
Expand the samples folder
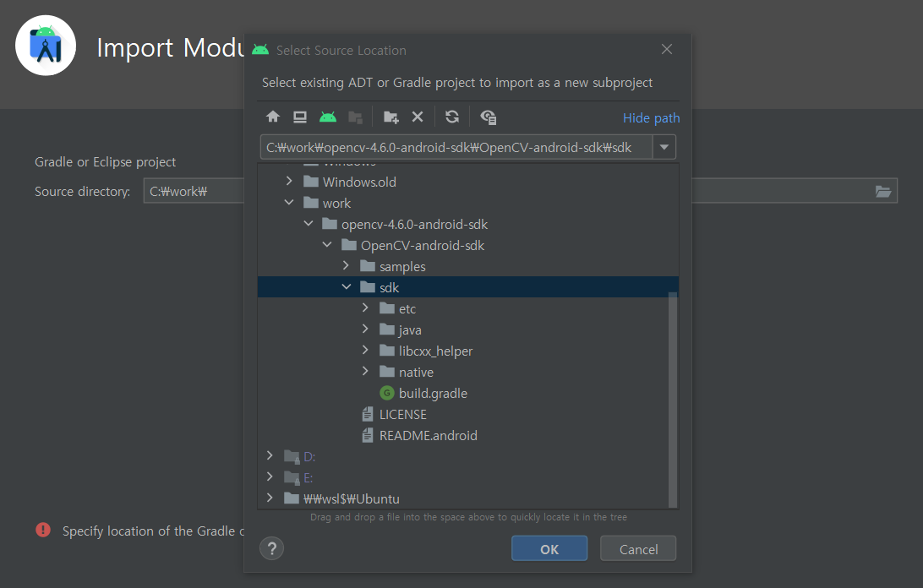click(x=347, y=266)
